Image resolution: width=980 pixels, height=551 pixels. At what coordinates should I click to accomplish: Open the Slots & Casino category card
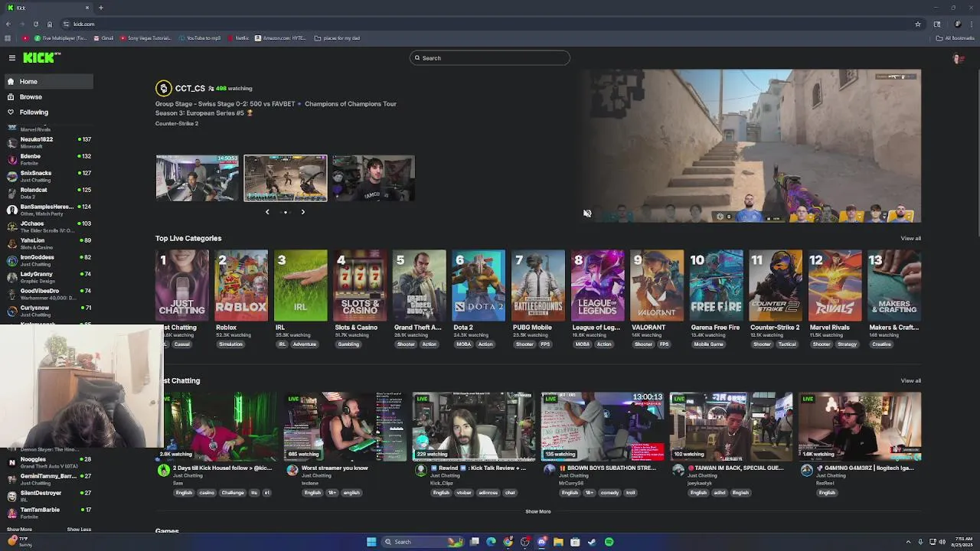[360, 285]
